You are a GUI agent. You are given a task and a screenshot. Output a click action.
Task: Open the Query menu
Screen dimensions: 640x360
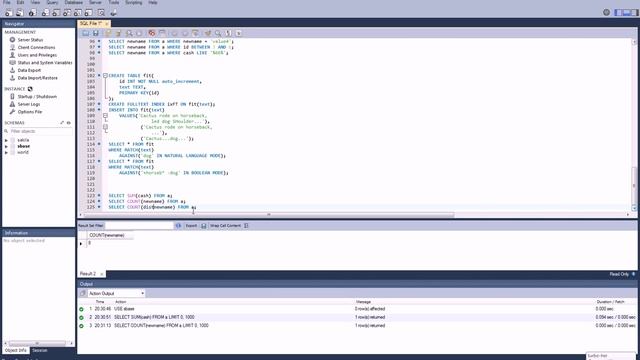coord(52,2)
